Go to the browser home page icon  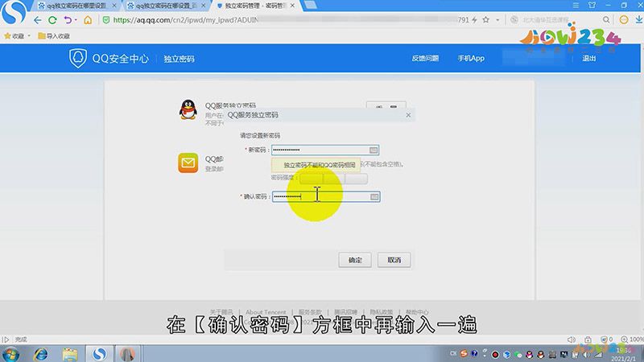(x=88, y=19)
